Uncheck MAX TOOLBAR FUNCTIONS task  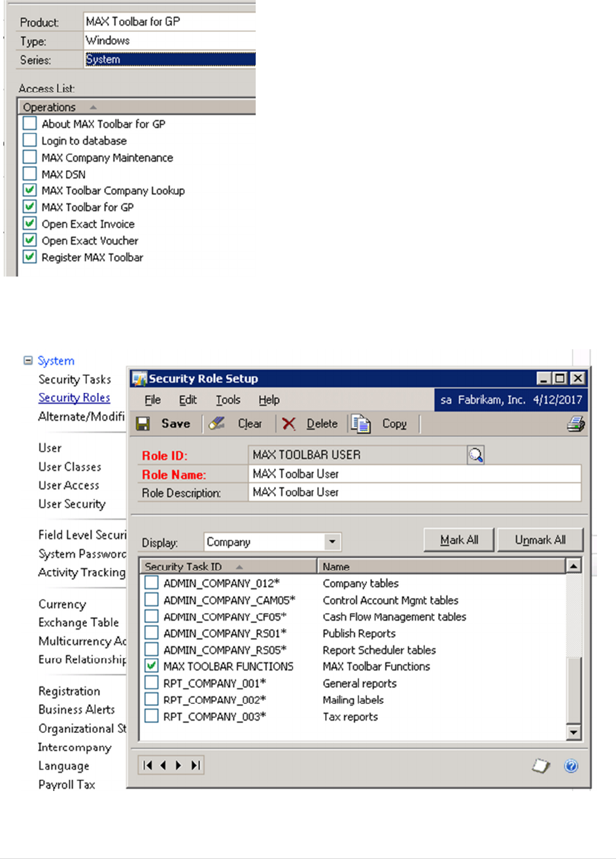click(152, 666)
